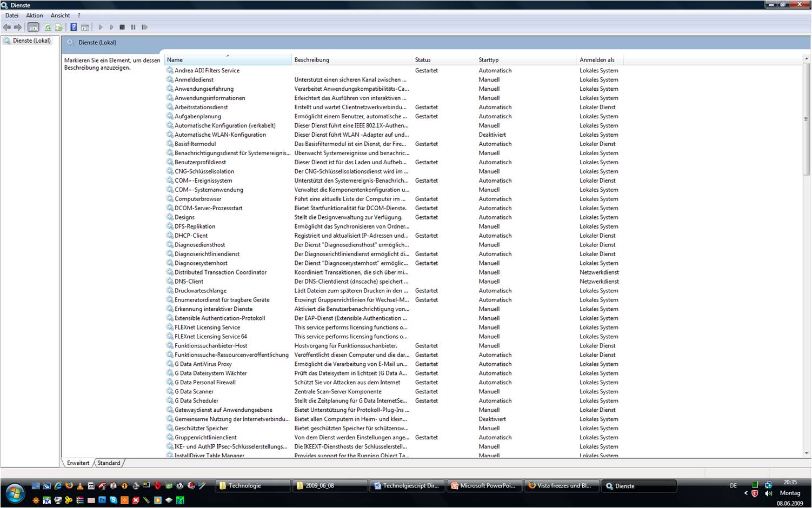Viewport: 812px width, 508px height.
Task: Toggle the console tree pane button
Action: point(33,27)
